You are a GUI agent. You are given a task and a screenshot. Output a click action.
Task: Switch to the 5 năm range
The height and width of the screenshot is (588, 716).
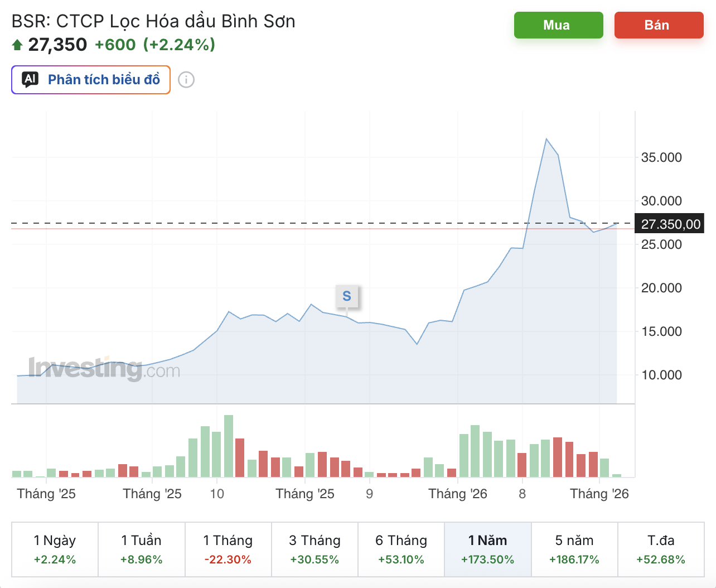coord(574,550)
